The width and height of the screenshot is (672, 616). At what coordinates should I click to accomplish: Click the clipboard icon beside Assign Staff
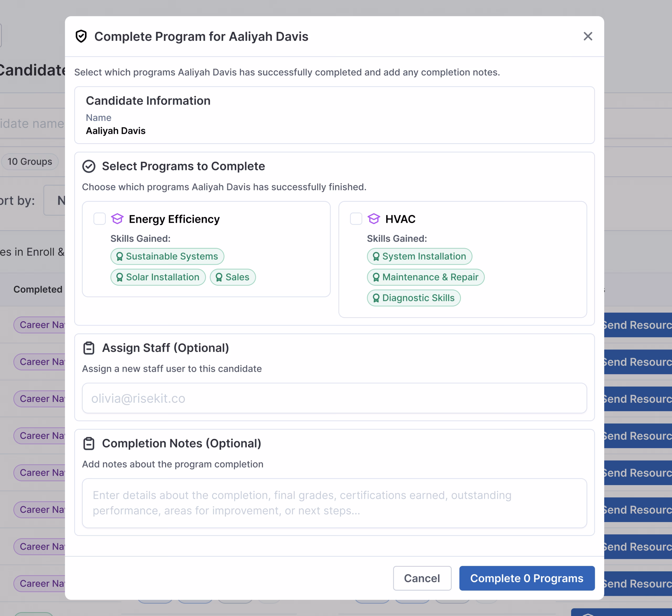pyautogui.click(x=89, y=348)
